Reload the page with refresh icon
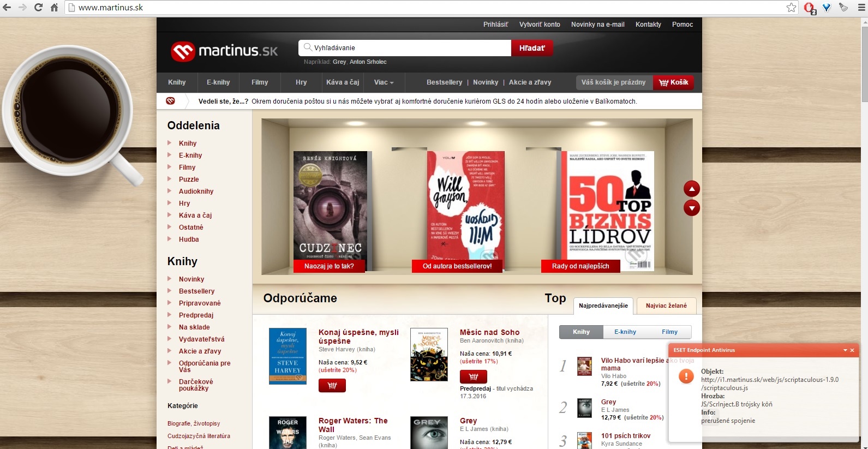The height and width of the screenshot is (449, 868). [x=38, y=8]
